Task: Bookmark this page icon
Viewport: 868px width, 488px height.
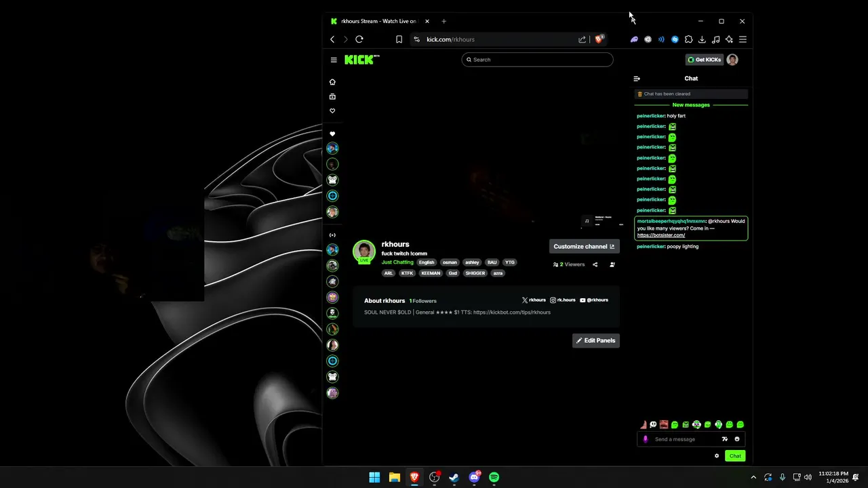Action: 399,39
